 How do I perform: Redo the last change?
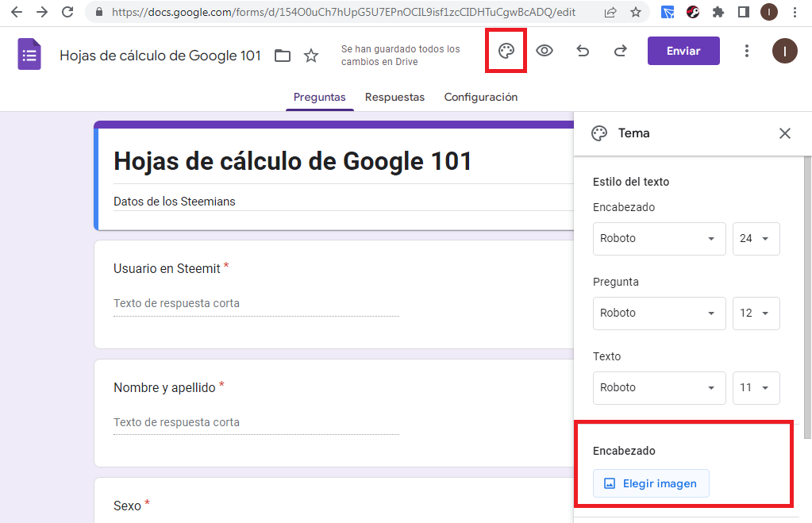click(621, 51)
